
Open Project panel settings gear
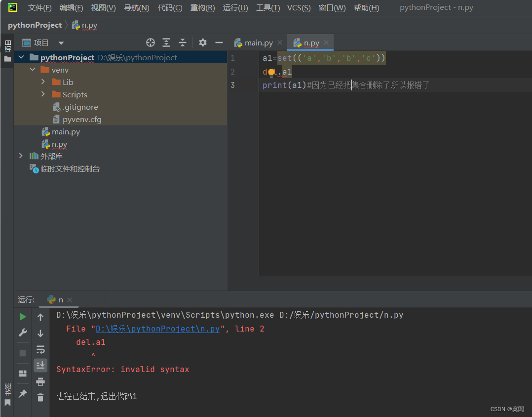(x=202, y=43)
